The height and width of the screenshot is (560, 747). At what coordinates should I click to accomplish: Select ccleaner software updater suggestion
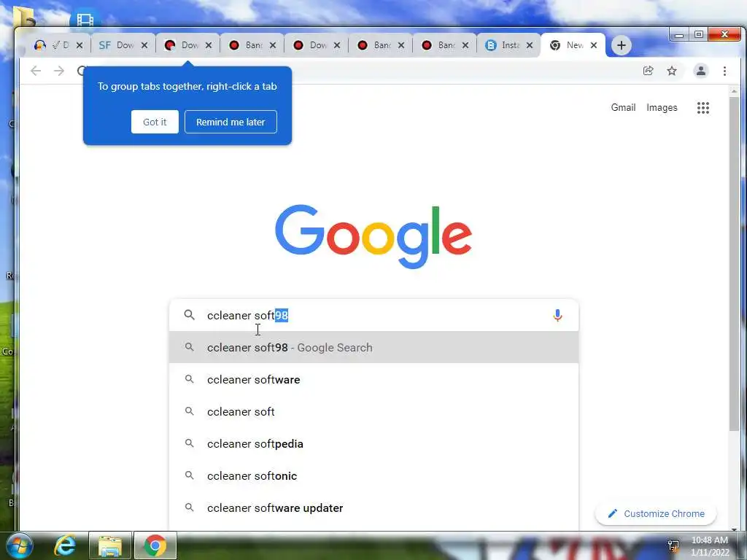374,508
